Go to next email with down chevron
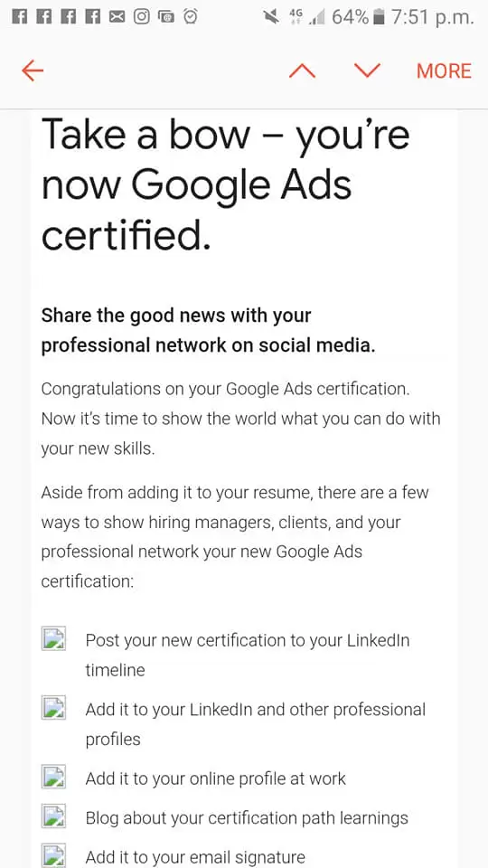488x868 pixels. point(368,71)
